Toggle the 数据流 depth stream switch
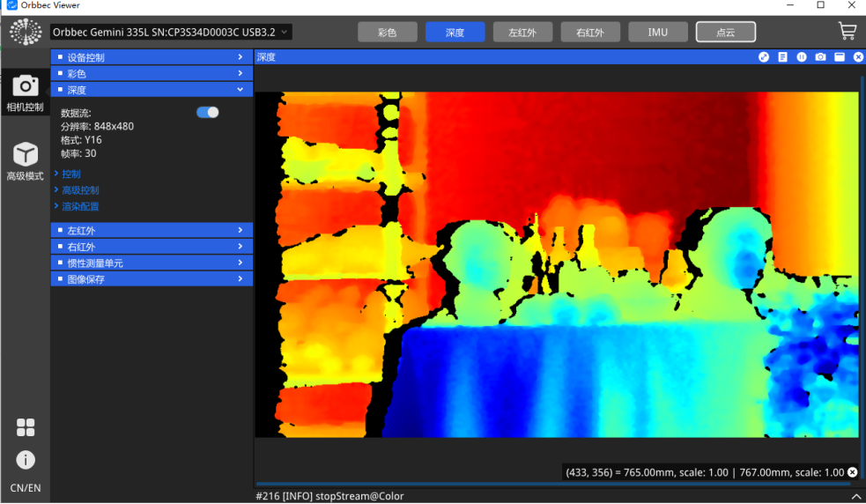 click(x=208, y=113)
